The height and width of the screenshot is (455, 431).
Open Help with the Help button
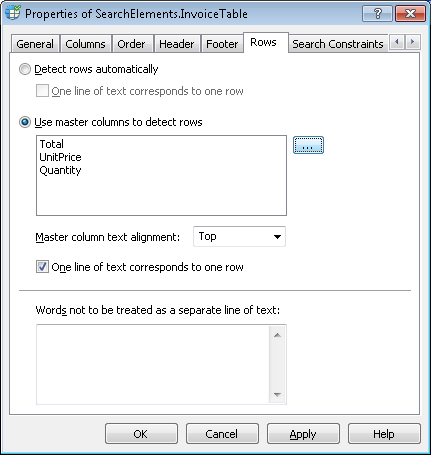(x=384, y=434)
